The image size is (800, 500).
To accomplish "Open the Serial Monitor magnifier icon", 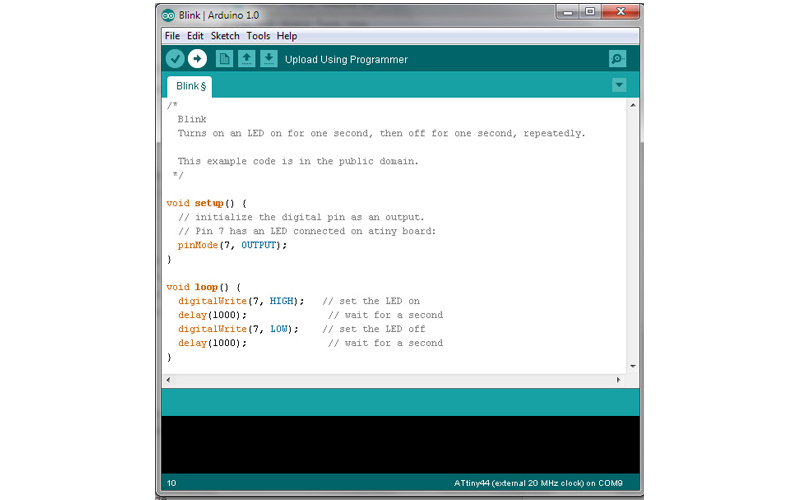I will pyautogui.click(x=617, y=59).
